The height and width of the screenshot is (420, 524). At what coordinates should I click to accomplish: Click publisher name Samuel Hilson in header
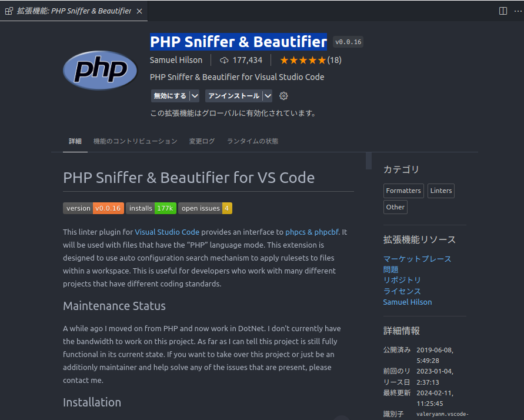[176, 60]
